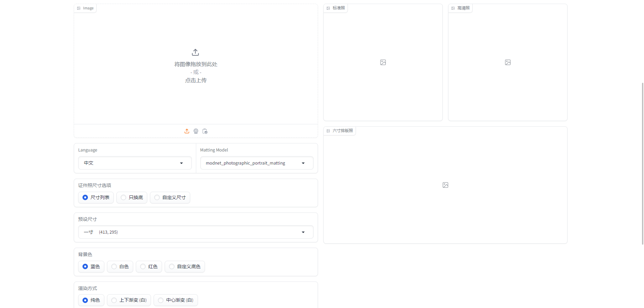Click the 渲染方式 label
This screenshot has height=308, width=644.
click(x=88, y=288)
